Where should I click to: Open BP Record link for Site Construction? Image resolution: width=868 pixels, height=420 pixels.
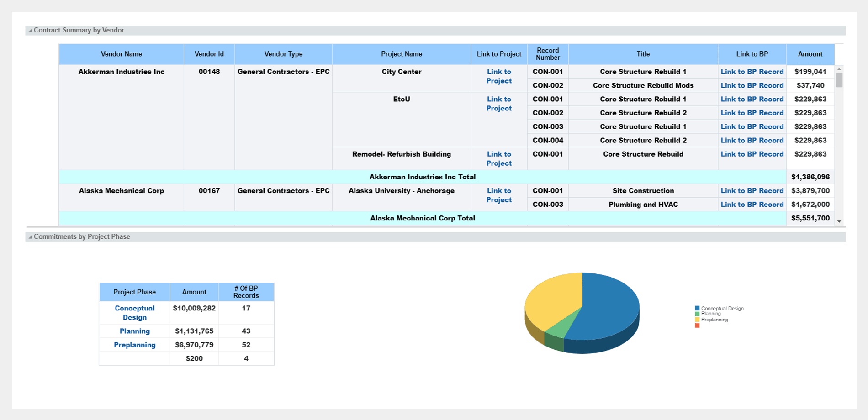click(752, 191)
